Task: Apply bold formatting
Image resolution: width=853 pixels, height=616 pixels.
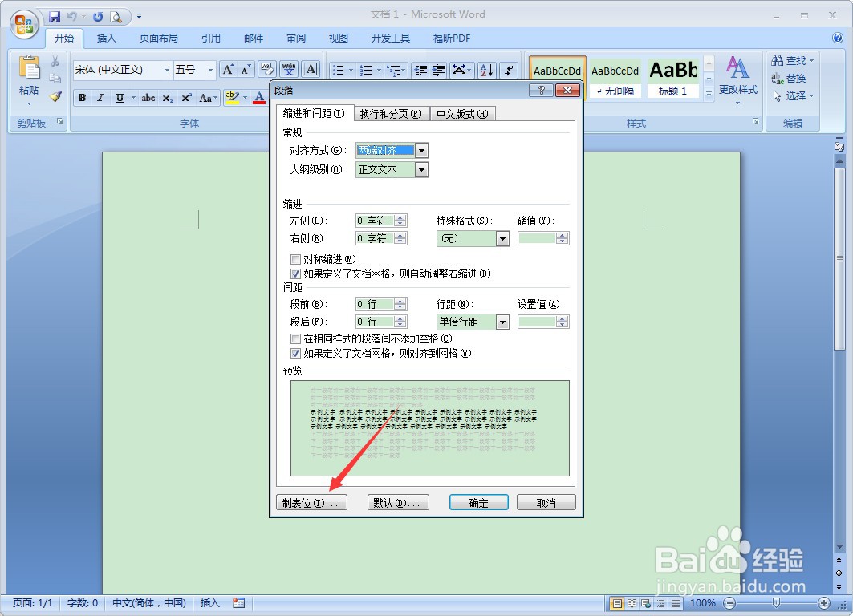Action: tap(82, 98)
